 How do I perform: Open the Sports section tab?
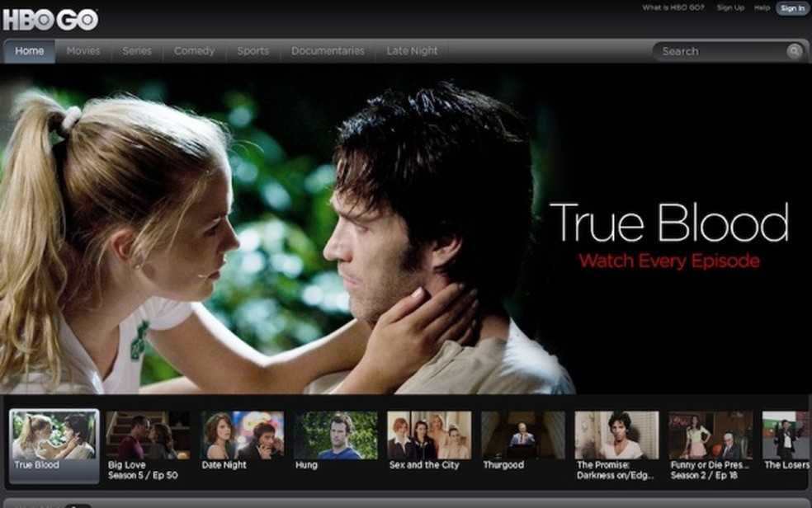pyautogui.click(x=253, y=50)
